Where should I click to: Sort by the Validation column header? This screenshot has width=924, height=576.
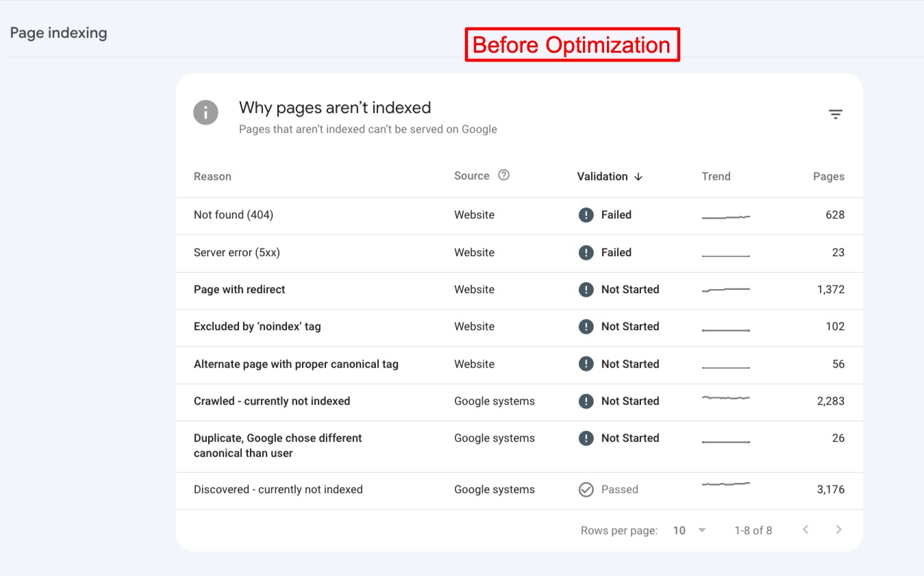(602, 177)
